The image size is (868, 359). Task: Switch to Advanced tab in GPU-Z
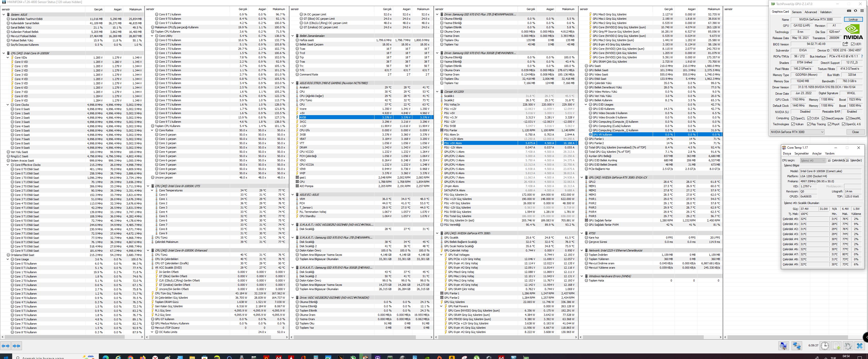click(811, 12)
